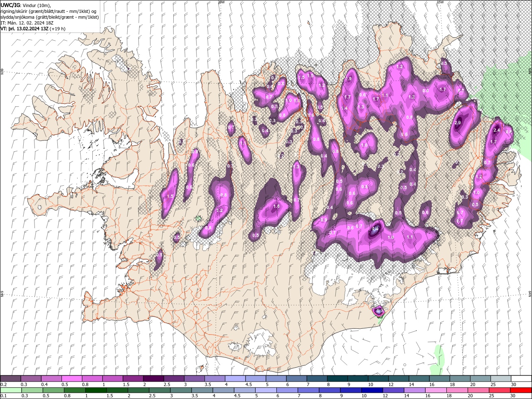
Task: Pick the 0.4 orchid swatch in snow legend row
Action: click(51, 379)
